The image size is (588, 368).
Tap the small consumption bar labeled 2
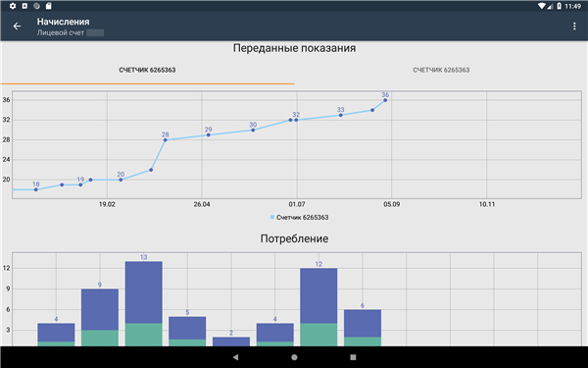pos(231,342)
